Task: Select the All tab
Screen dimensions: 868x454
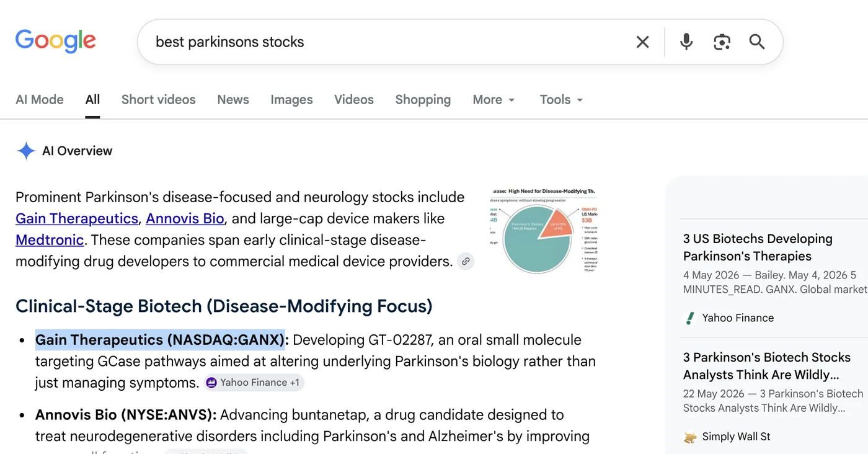Action: point(92,99)
